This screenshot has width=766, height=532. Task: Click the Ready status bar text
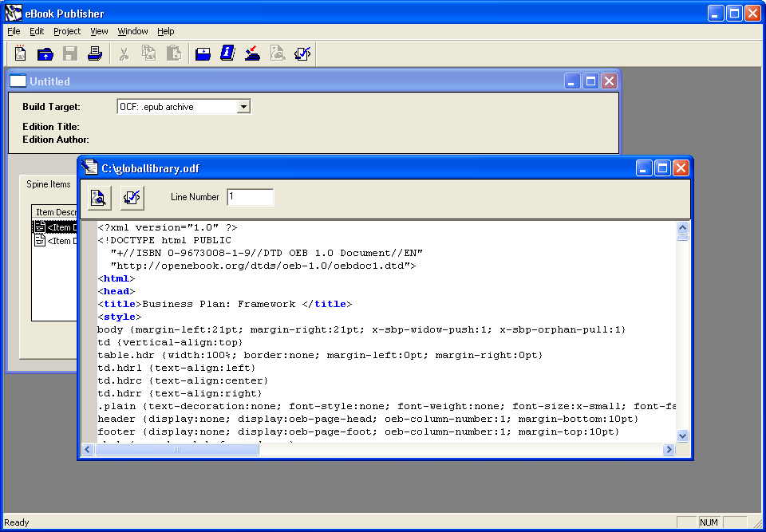click(x=17, y=522)
